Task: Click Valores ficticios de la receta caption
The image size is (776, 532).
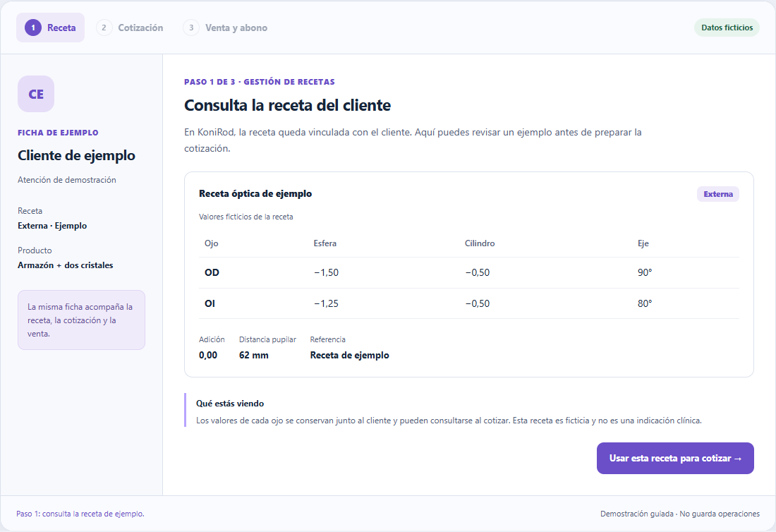Action: pyautogui.click(x=246, y=217)
